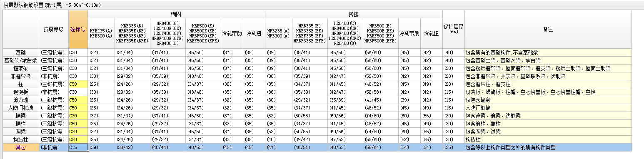Select the 砼标号 column header
This screenshot has width=644, height=159.
(x=78, y=30)
